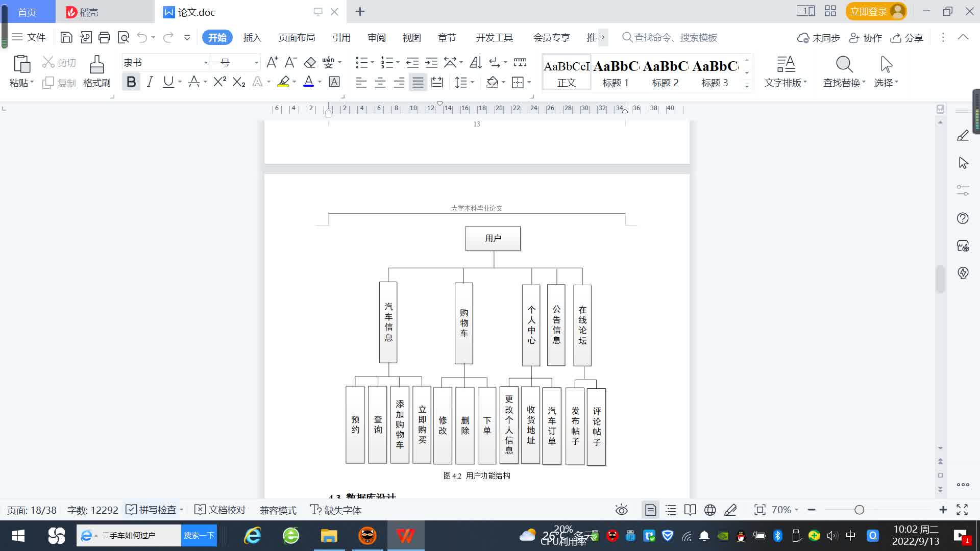Clear formatting with the eraser icon
The width and height of the screenshot is (980, 551).
310,62
